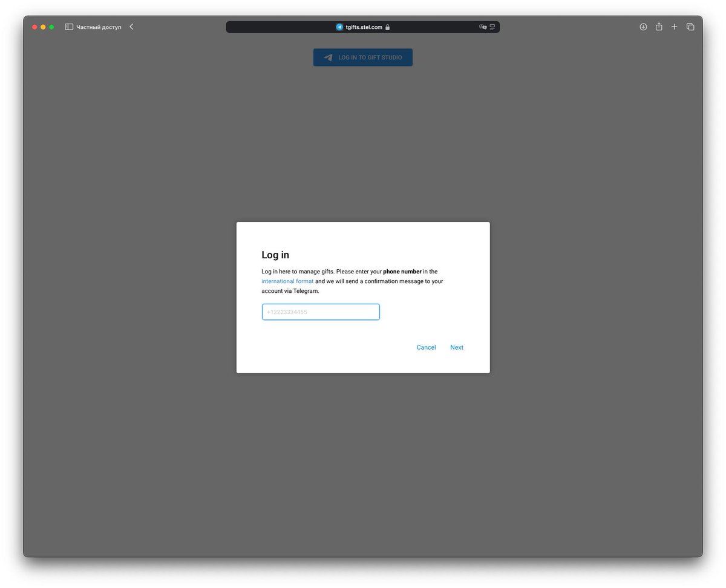Click the website settings icon in the address bar

pos(491,27)
